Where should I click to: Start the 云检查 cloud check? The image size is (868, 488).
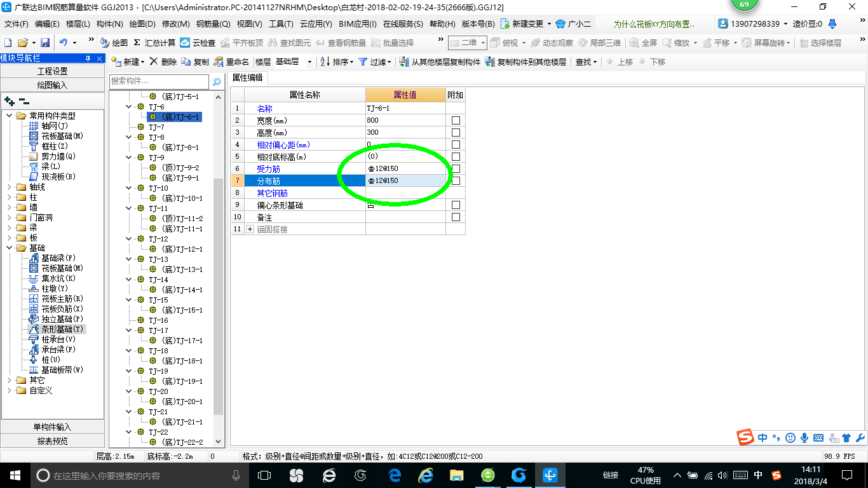pyautogui.click(x=198, y=43)
